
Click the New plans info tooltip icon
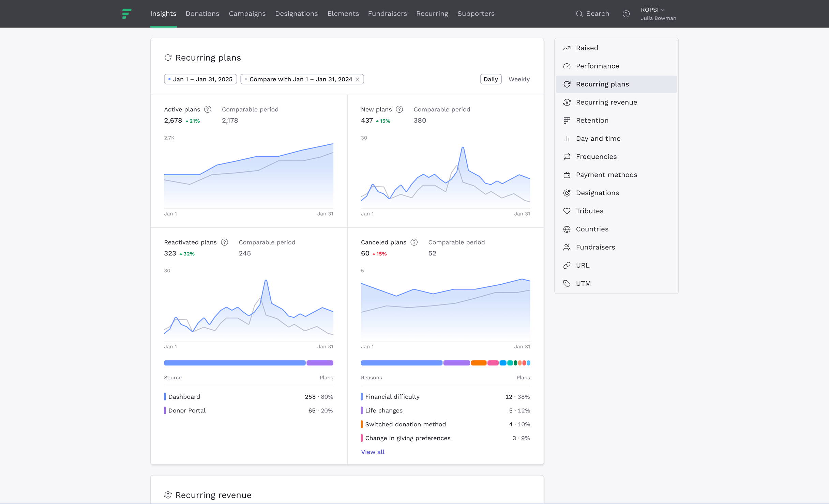click(399, 109)
